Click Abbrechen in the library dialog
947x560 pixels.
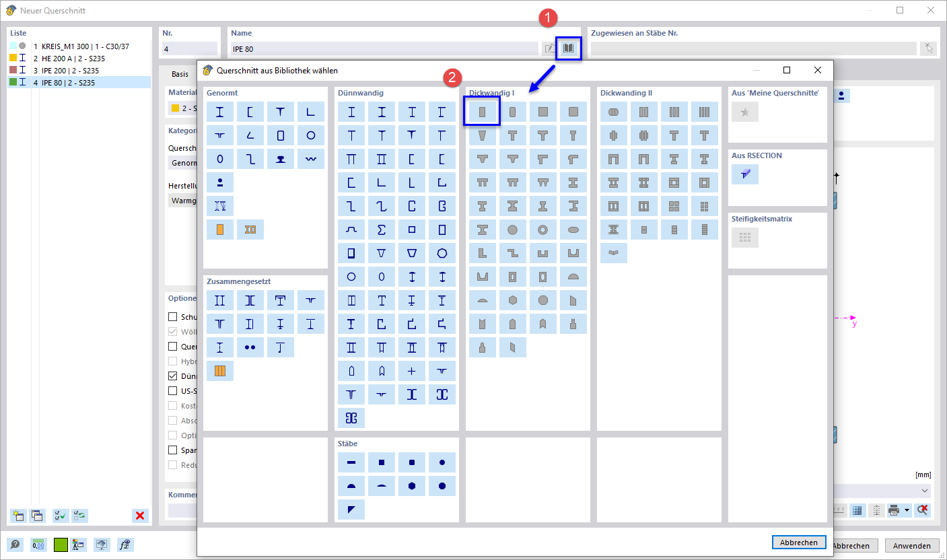point(799,542)
